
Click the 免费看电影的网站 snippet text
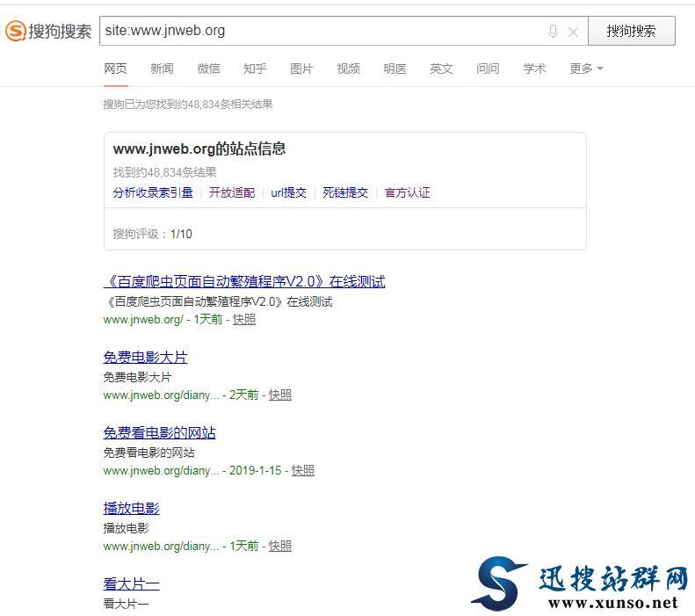[x=149, y=453]
